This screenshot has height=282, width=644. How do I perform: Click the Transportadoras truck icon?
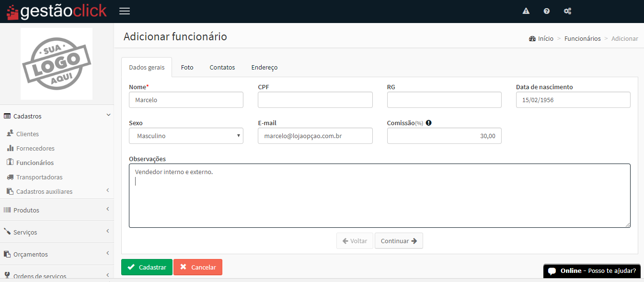(10, 177)
